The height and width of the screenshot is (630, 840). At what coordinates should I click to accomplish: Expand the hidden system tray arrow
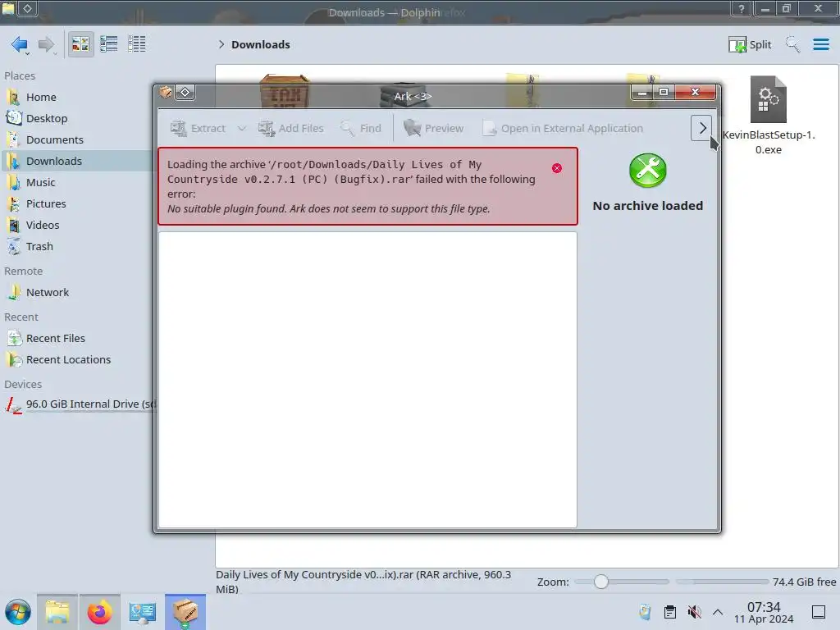[x=718, y=612]
